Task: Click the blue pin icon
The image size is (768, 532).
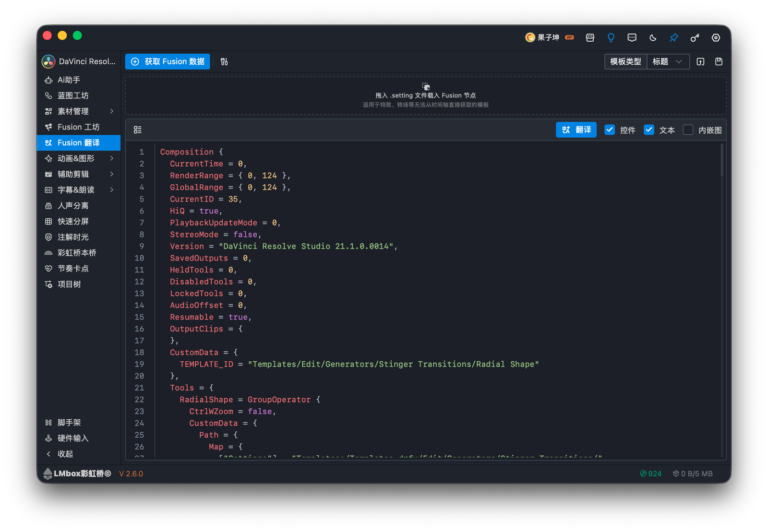Action: pyautogui.click(x=674, y=37)
